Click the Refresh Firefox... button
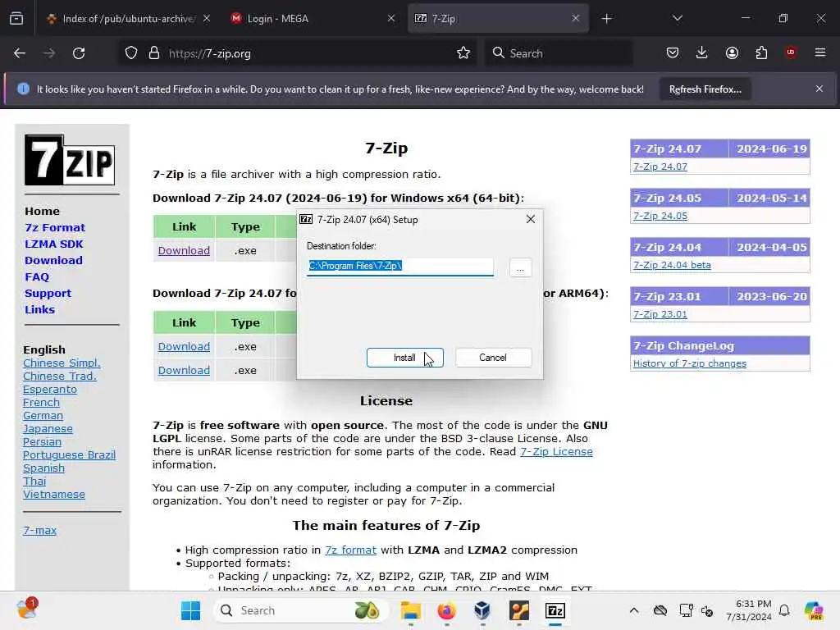The width and height of the screenshot is (840, 630). (705, 89)
